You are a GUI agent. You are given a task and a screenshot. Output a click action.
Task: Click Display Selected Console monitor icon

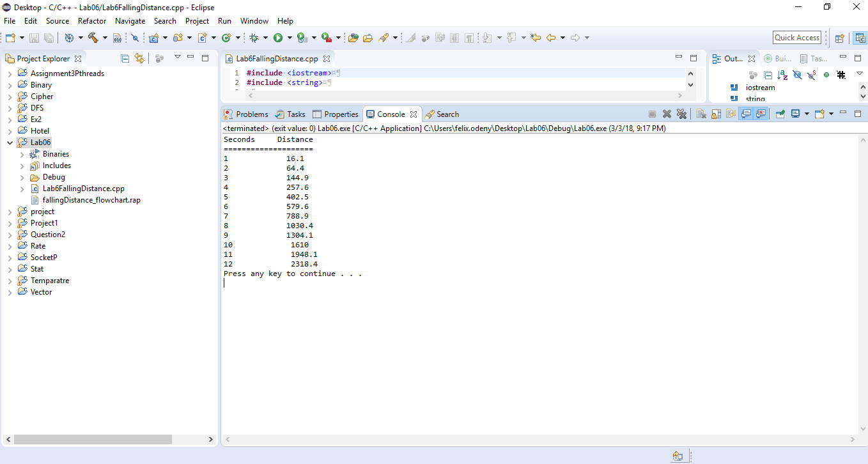tap(796, 114)
